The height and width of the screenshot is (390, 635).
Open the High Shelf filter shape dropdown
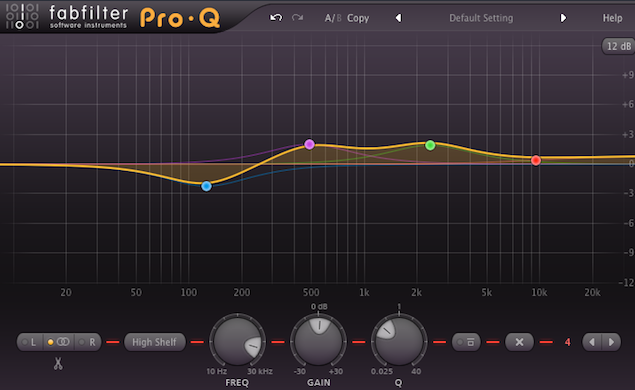[x=154, y=342]
